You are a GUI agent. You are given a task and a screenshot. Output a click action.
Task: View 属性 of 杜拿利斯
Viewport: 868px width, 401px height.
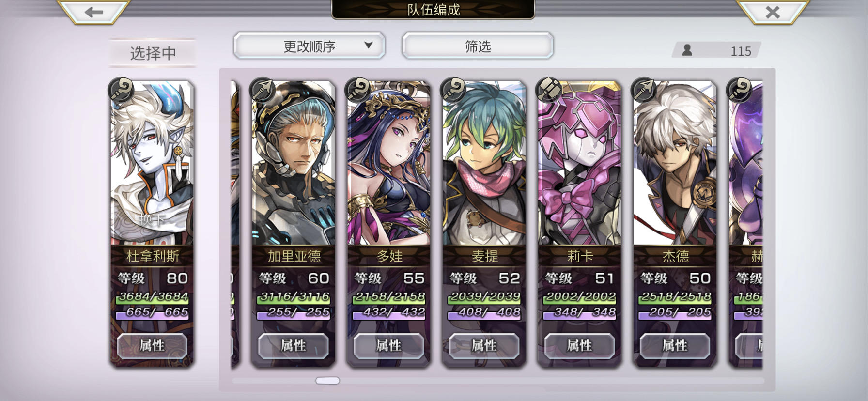tap(152, 346)
